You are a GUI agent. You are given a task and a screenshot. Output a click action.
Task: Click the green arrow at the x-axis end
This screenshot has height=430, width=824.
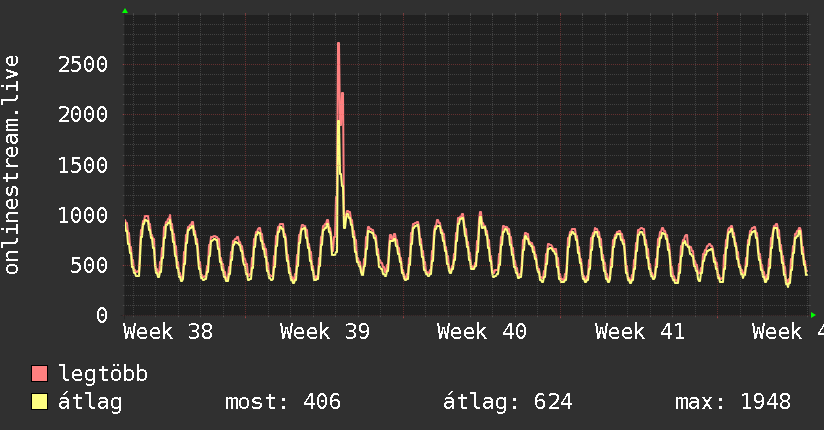click(x=813, y=315)
